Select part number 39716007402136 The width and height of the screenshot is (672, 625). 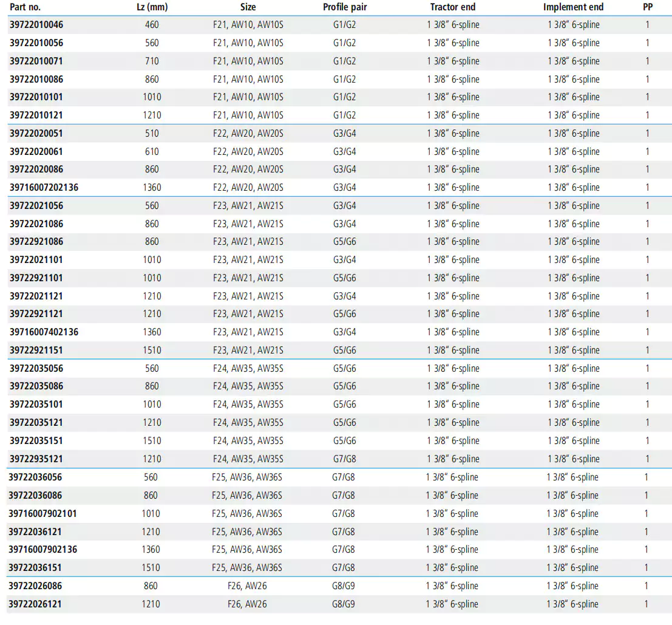click(44, 332)
